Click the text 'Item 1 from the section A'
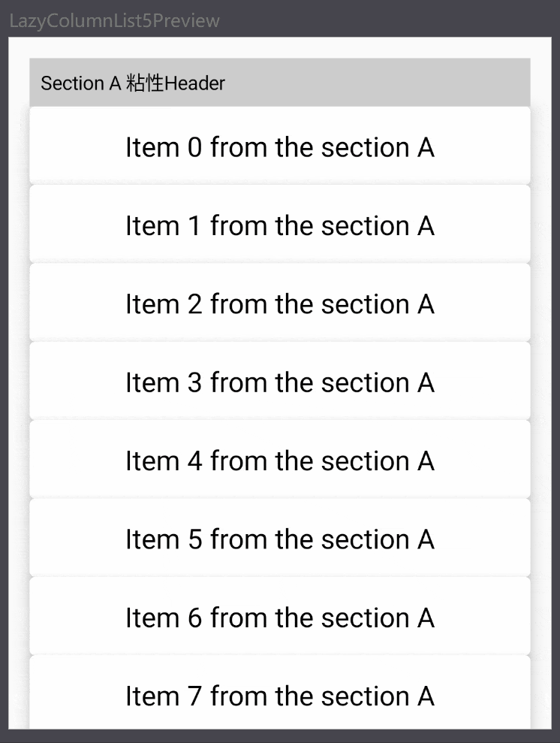 point(279,225)
